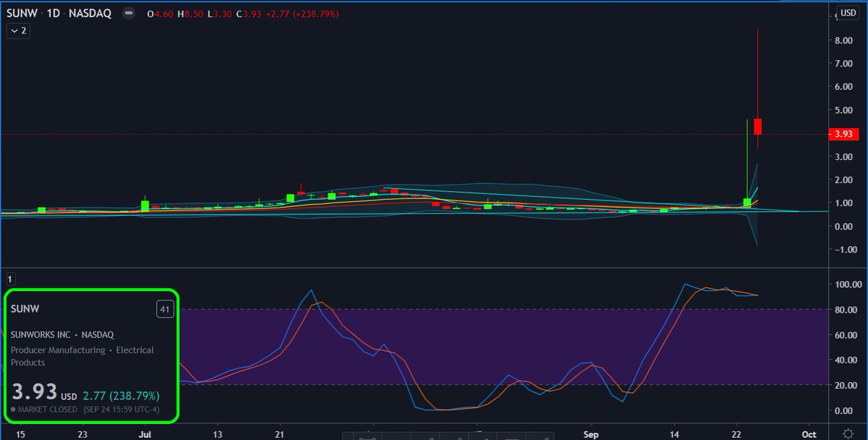Click the market status icon beside NASDAQ
This screenshot has height=440, width=868.
point(129,14)
